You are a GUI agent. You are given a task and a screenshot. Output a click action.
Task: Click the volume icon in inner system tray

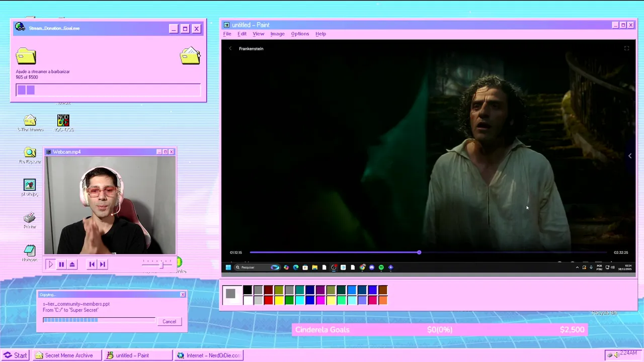(613, 267)
